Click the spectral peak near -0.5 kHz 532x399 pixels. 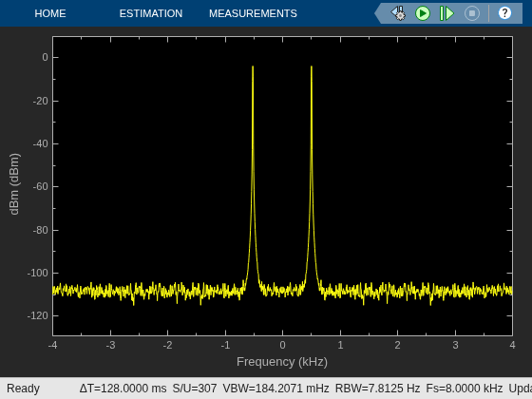click(x=253, y=66)
